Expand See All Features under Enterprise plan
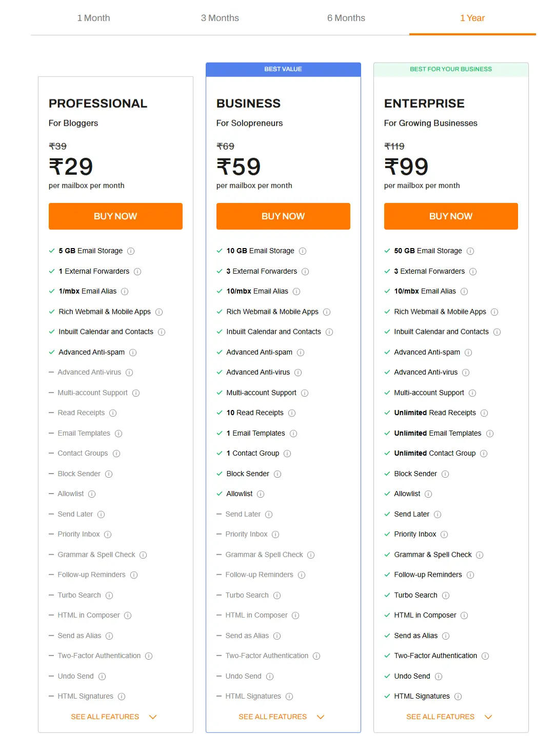Image resolution: width=555 pixels, height=756 pixels. [449, 717]
